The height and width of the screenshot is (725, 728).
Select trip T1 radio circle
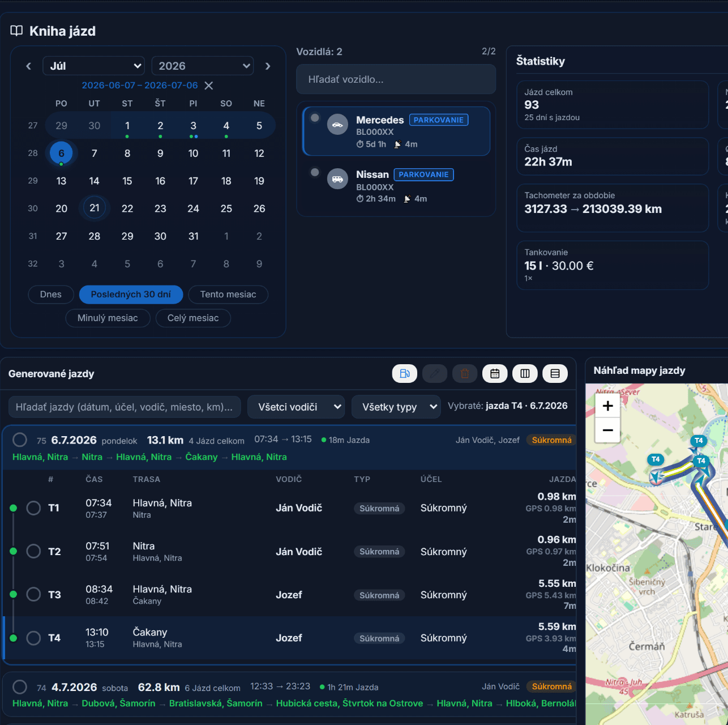(x=33, y=508)
